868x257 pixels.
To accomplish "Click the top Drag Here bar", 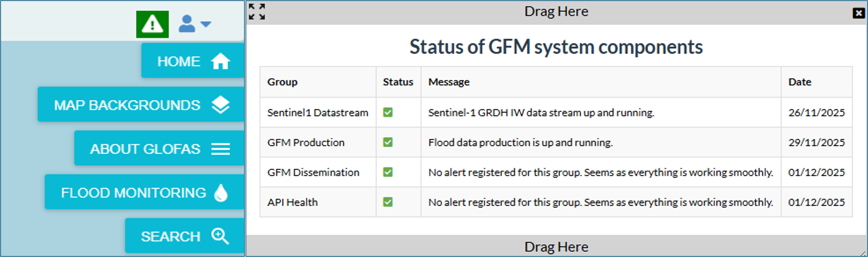I will tap(556, 12).
